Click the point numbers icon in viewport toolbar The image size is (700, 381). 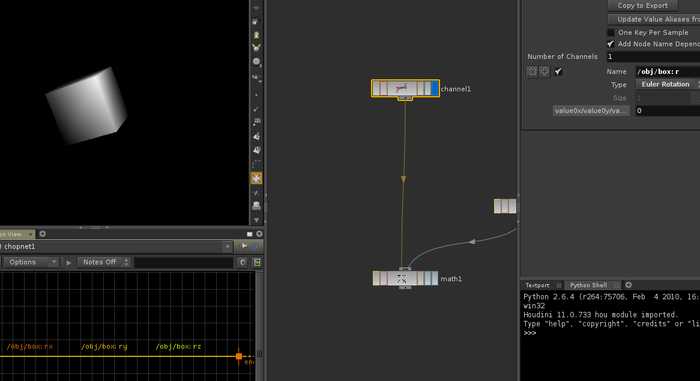257,122
